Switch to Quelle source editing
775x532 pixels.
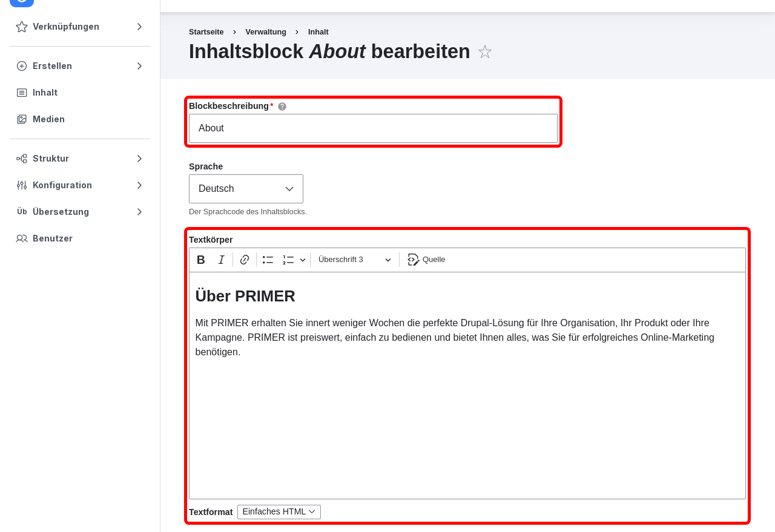(426, 260)
